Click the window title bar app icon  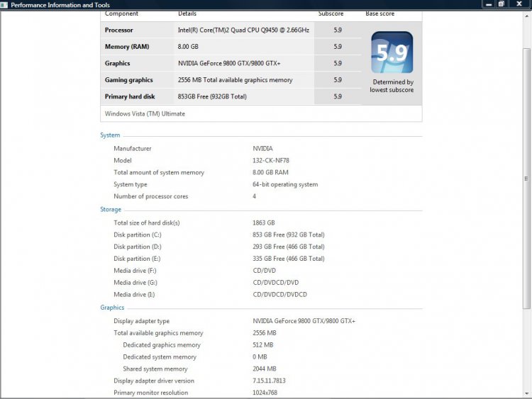(4, 5)
